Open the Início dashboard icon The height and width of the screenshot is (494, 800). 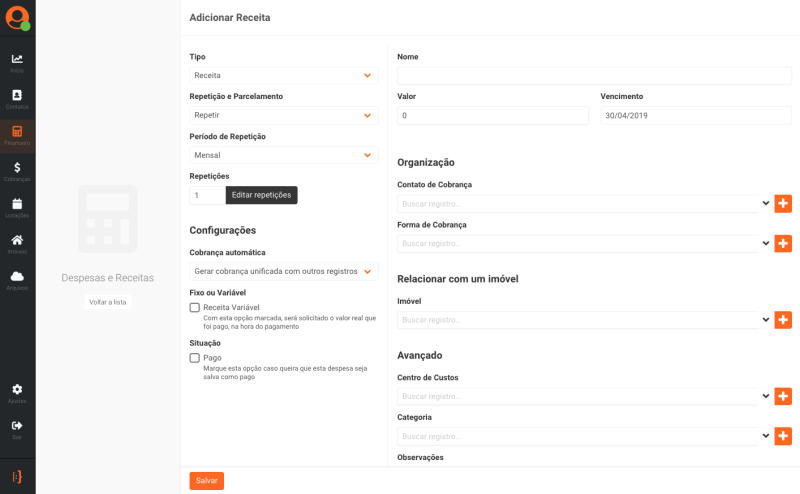17,62
